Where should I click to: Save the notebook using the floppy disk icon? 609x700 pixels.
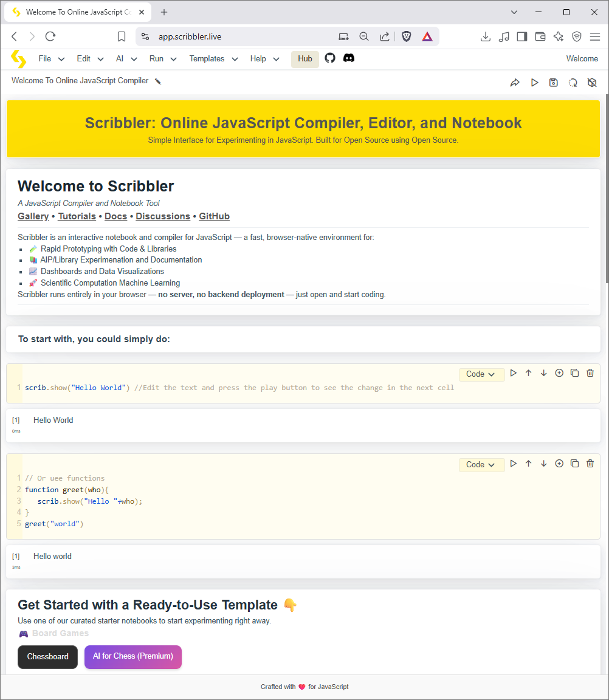(x=553, y=82)
